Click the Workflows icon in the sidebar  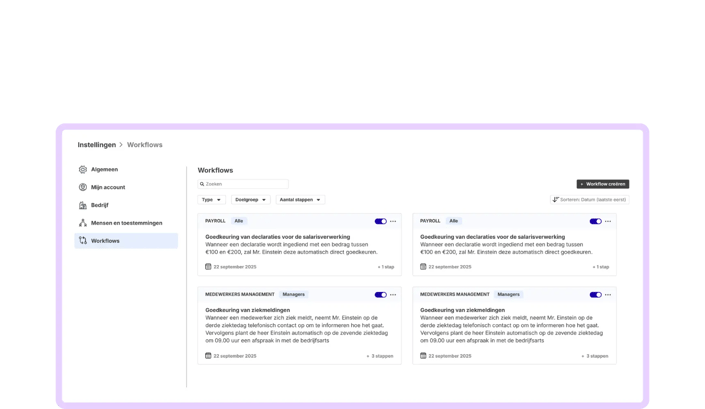(83, 240)
